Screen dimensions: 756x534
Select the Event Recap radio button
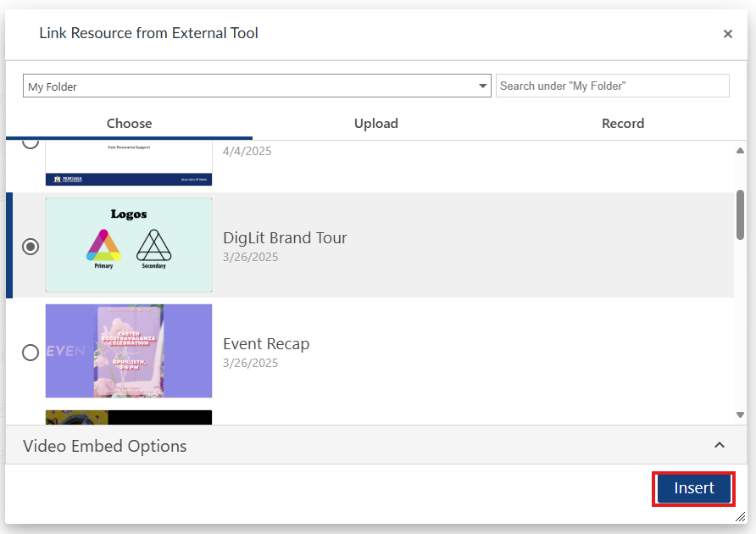(31, 353)
